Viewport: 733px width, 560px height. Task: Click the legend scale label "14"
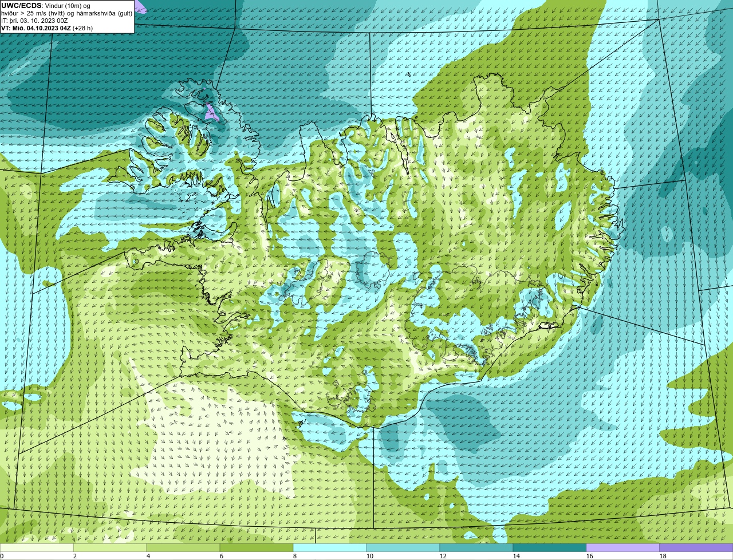coord(517,556)
